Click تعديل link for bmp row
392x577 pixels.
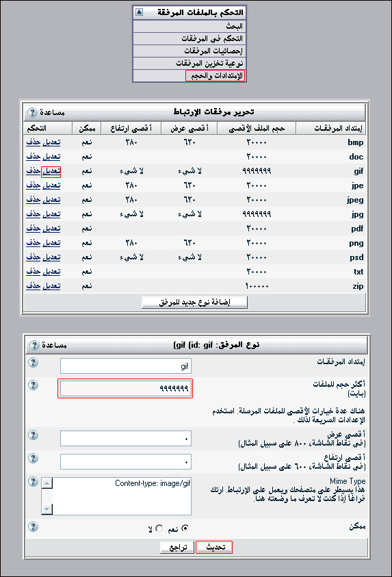pyautogui.click(x=51, y=142)
